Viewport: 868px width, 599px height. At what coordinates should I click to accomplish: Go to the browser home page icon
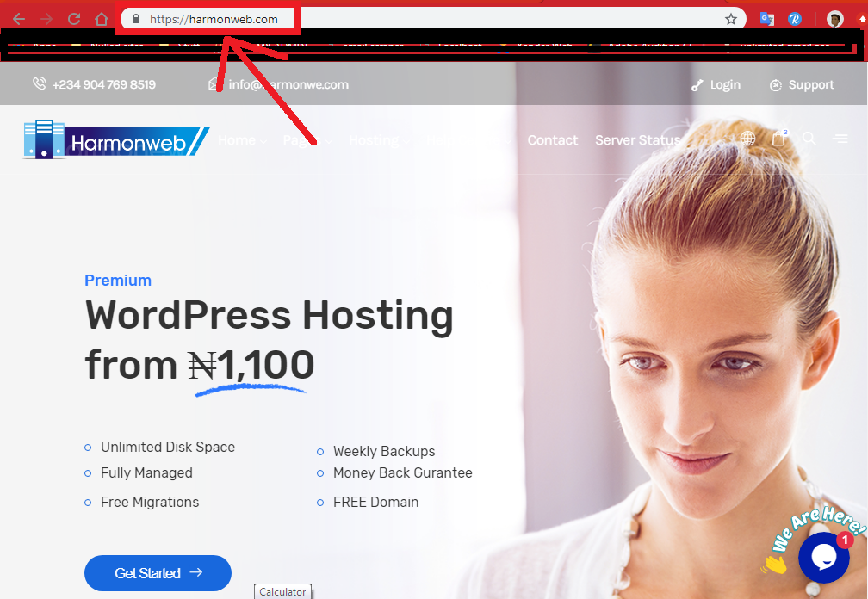click(x=102, y=19)
